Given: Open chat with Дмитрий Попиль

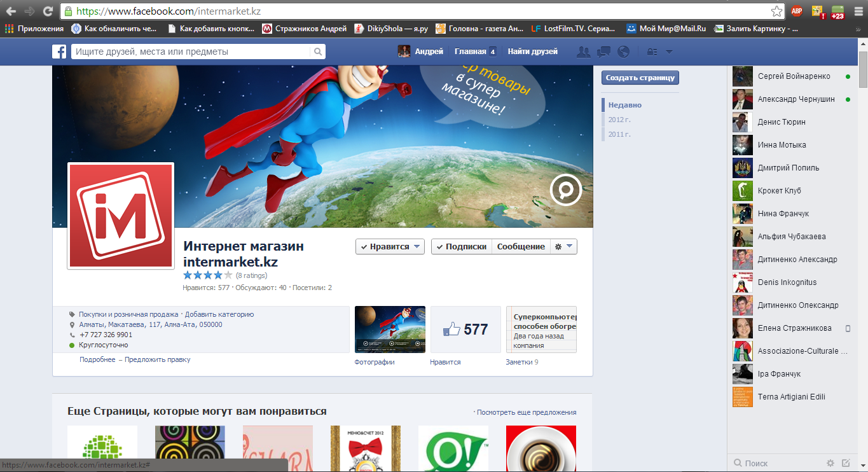Looking at the screenshot, I should [791, 168].
